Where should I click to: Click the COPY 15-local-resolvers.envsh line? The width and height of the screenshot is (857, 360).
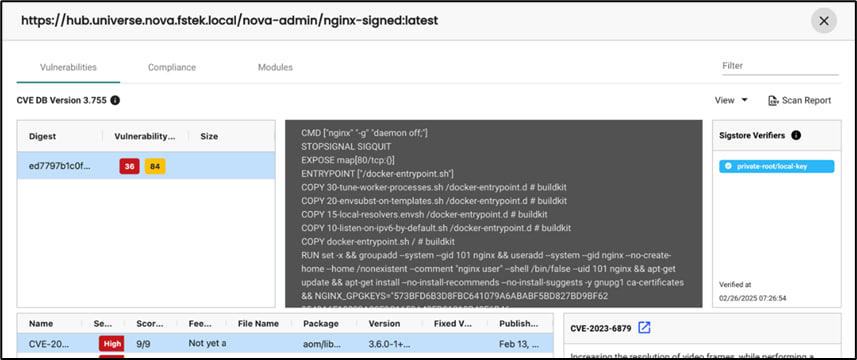[x=424, y=215]
